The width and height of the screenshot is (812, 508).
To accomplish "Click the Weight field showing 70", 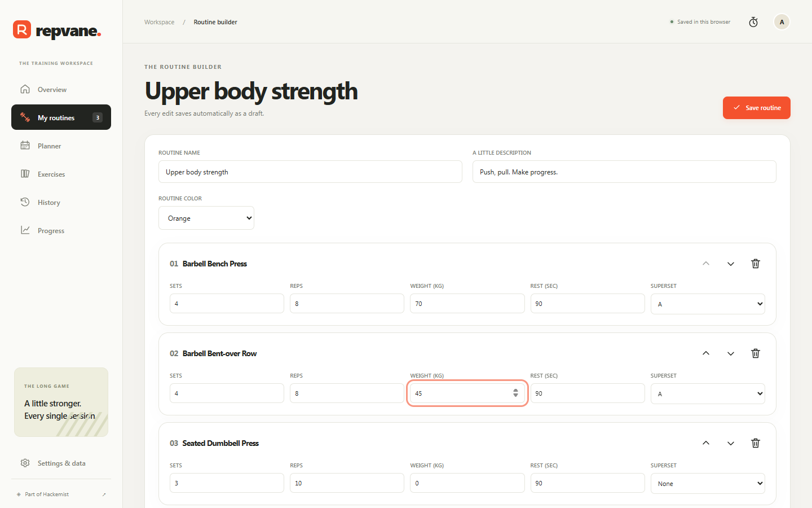I will (x=467, y=303).
